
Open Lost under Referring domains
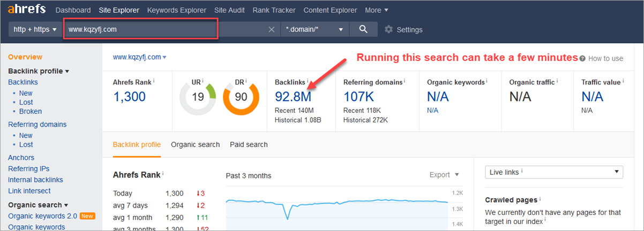point(26,144)
